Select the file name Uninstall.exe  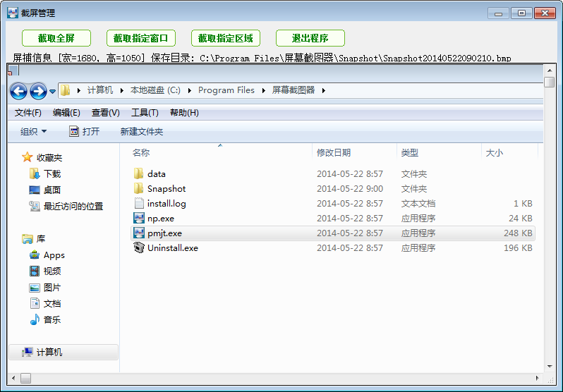click(x=173, y=247)
